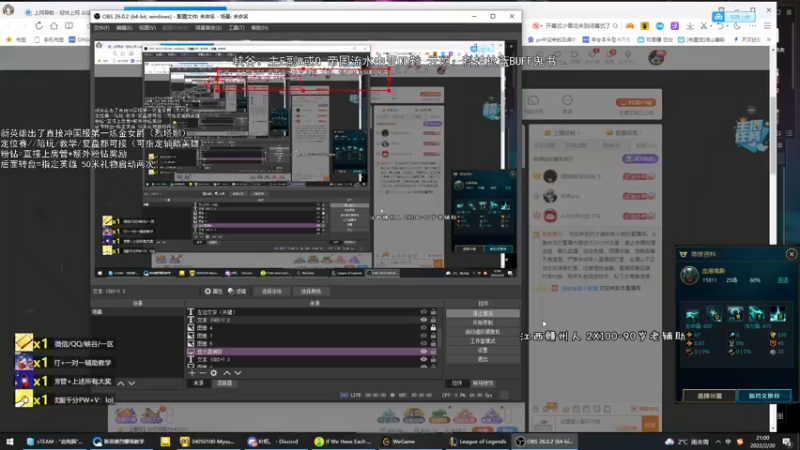Toggle browser night mode moon icon
Viewport: 800px width, 450px height.
737,26
